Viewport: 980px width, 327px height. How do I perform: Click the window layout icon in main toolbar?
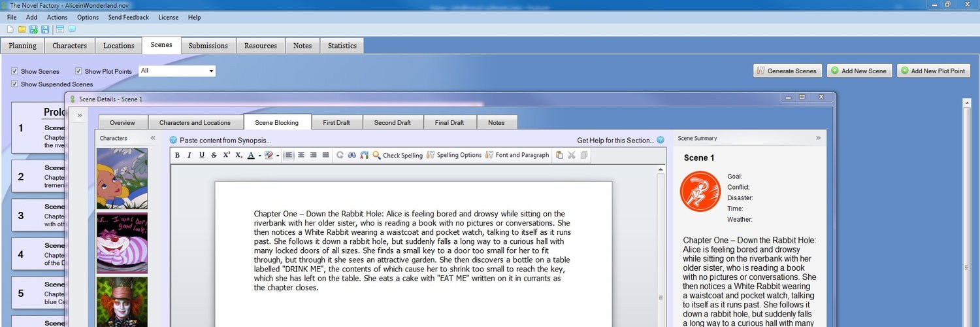pyautogui.click(x=60, y=29)
